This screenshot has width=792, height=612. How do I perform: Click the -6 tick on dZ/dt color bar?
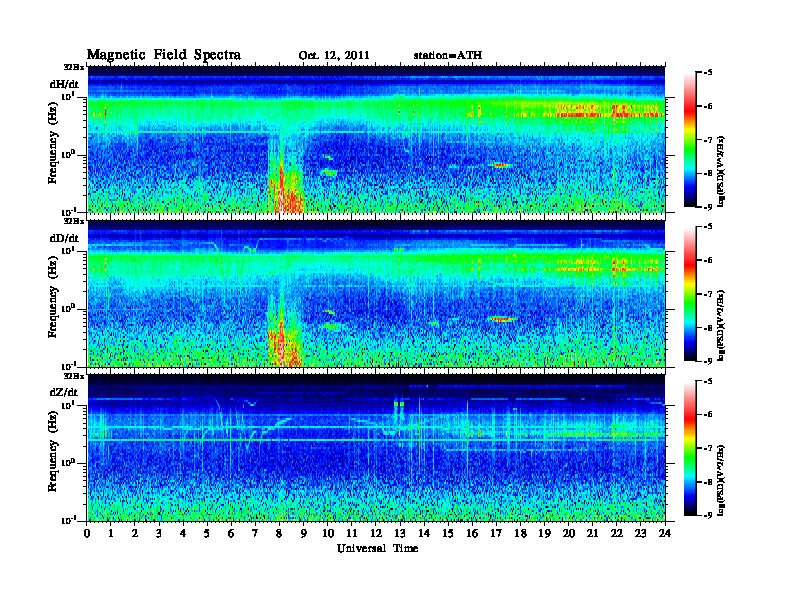[x=708, y=415]
